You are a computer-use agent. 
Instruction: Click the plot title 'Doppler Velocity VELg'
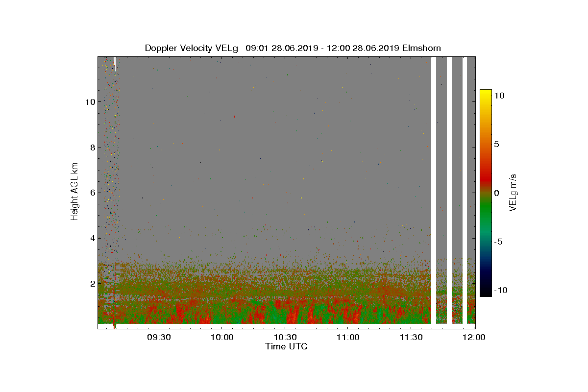(191, 48)
